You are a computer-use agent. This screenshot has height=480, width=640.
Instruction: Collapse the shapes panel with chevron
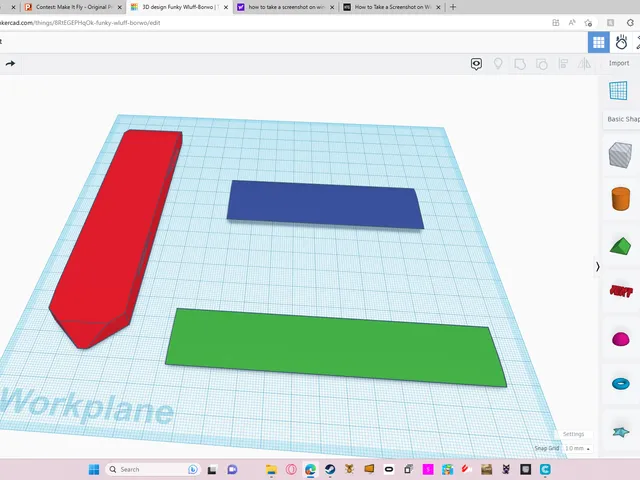[x=597, y=267]
